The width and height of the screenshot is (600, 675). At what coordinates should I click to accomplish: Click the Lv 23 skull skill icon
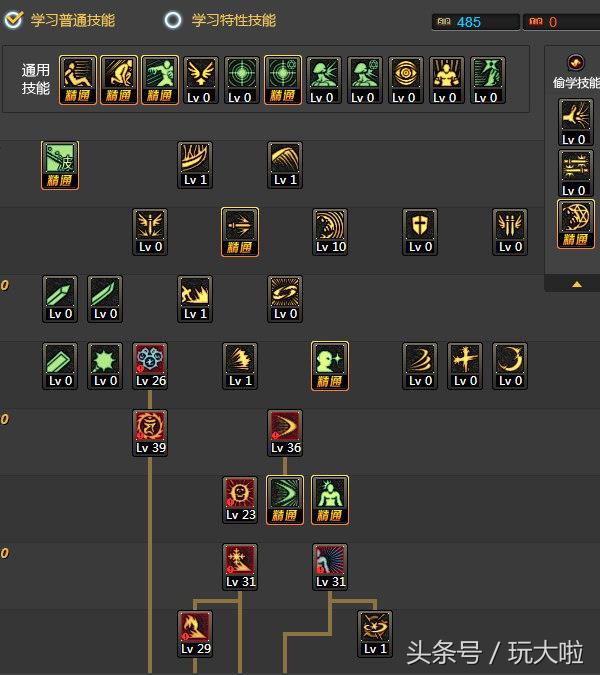point(240,500)
